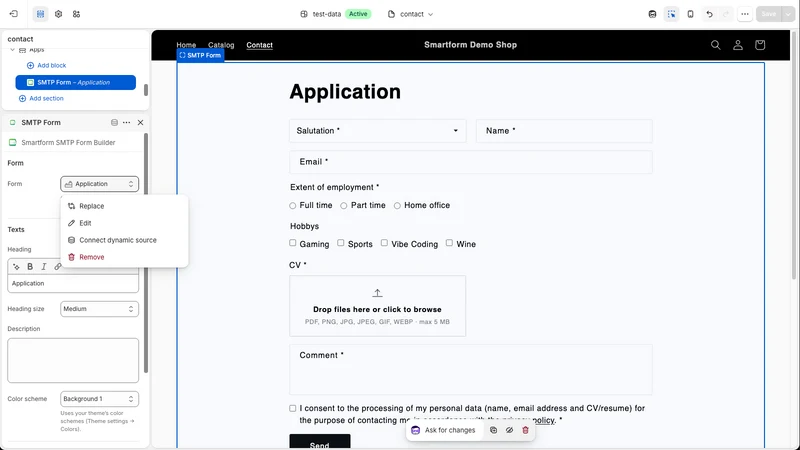
Task: Check the Gaming hobby checkbox
Action: point(293,243)
